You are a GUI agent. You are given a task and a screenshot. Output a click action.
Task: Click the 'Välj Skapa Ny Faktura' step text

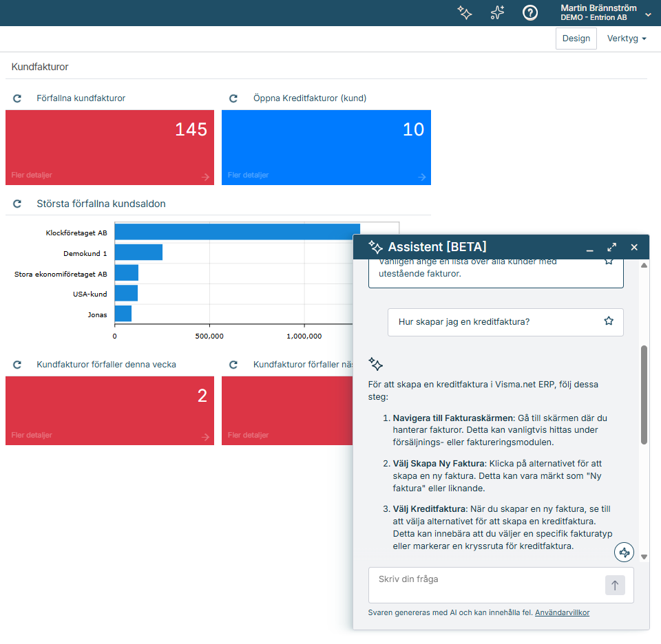click(440, 464)
